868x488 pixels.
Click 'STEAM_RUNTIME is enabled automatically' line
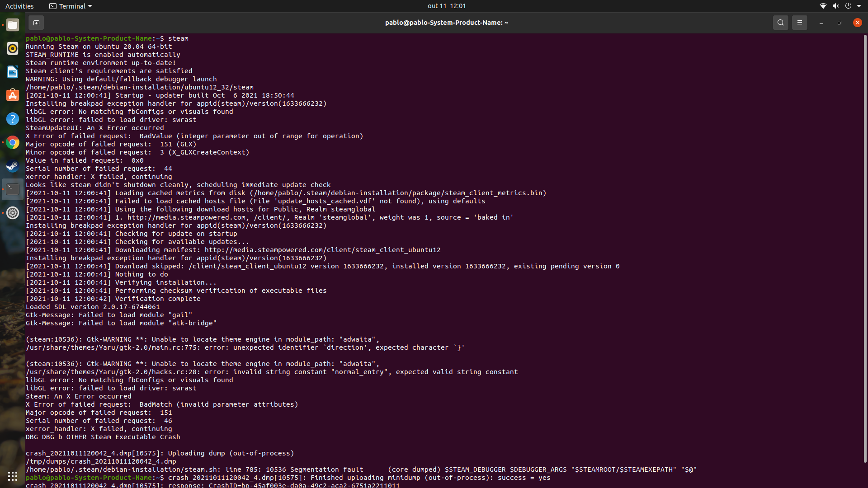pos(103,55)
